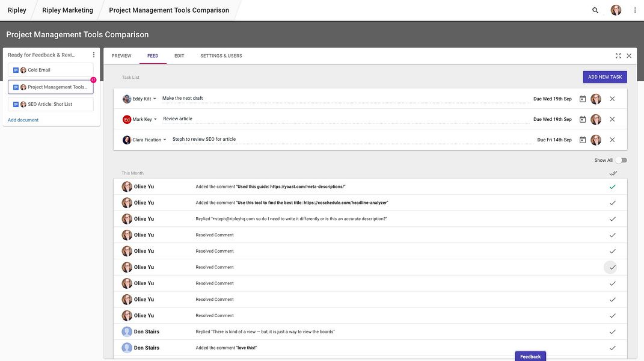Remove the Steph to review SEO task
This screenshot has height=361, width=644.
(612, 140)
